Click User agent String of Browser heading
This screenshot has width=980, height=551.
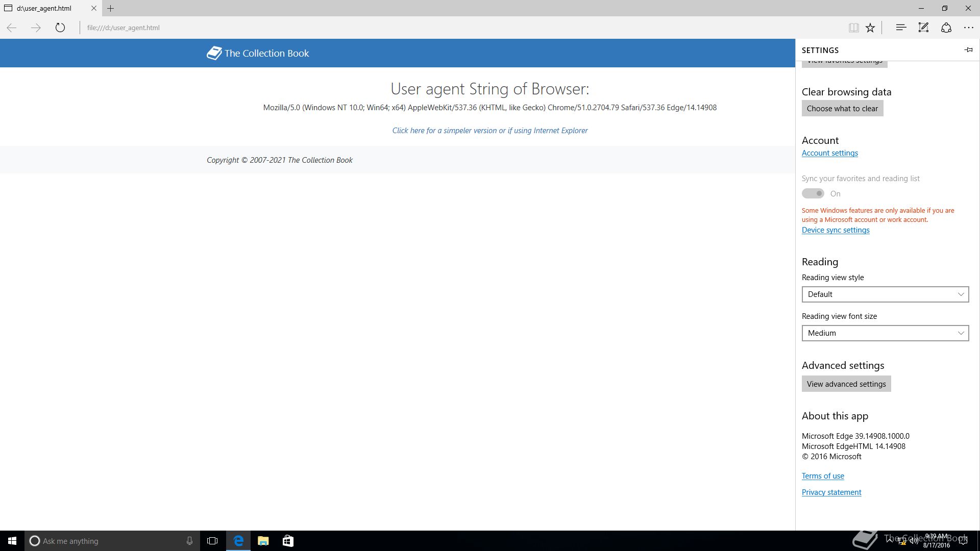pos(490,89)
